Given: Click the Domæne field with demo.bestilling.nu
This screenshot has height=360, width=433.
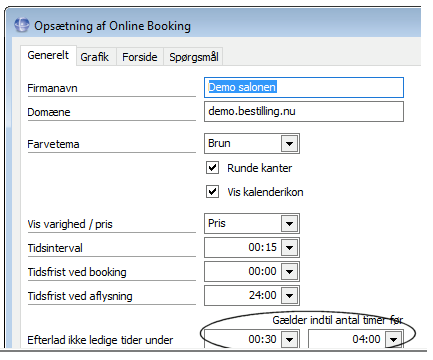Looking at the screenshot, I should (x=304, y=111).
